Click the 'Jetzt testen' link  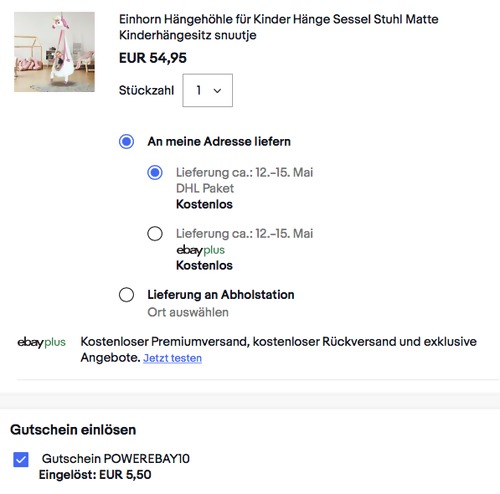click(x=172, y=358)
